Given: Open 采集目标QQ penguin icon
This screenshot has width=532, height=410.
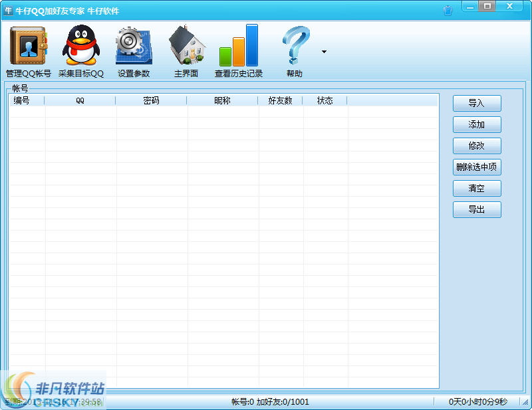Looking at the screenshot, I should pos(81,45).
